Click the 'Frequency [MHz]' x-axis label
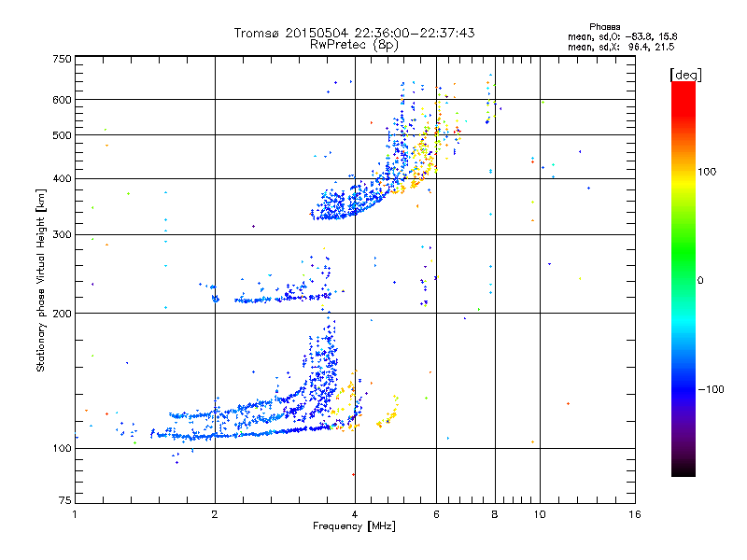 click(x=354, y=526)
